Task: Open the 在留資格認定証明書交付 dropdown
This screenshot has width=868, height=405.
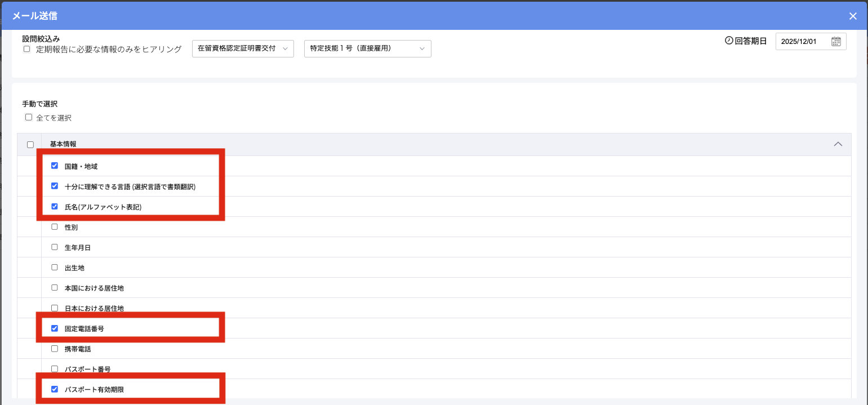Action: [243, 48]
